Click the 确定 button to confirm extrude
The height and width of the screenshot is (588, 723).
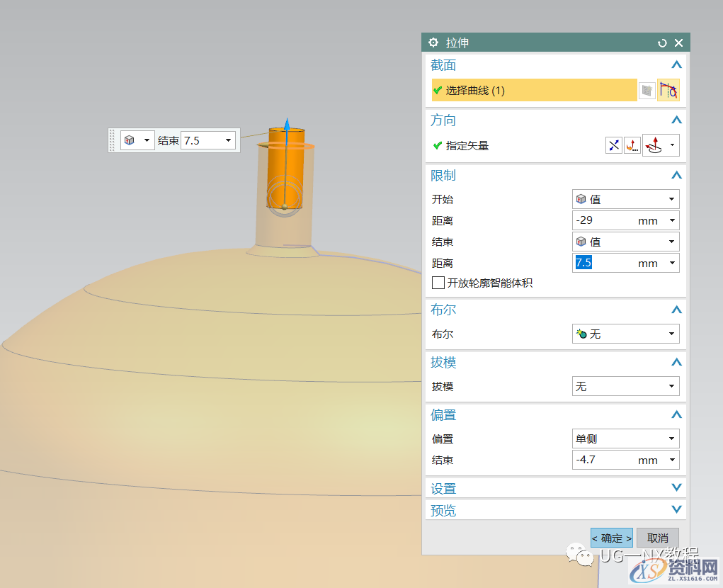tap(610, 538)
